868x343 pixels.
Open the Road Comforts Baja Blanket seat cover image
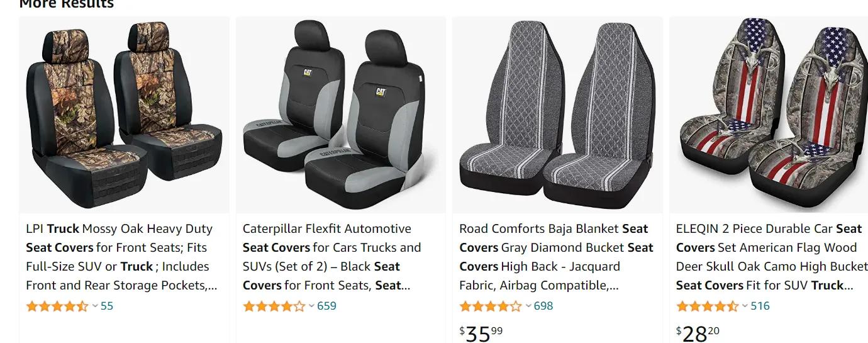[557, 114]
